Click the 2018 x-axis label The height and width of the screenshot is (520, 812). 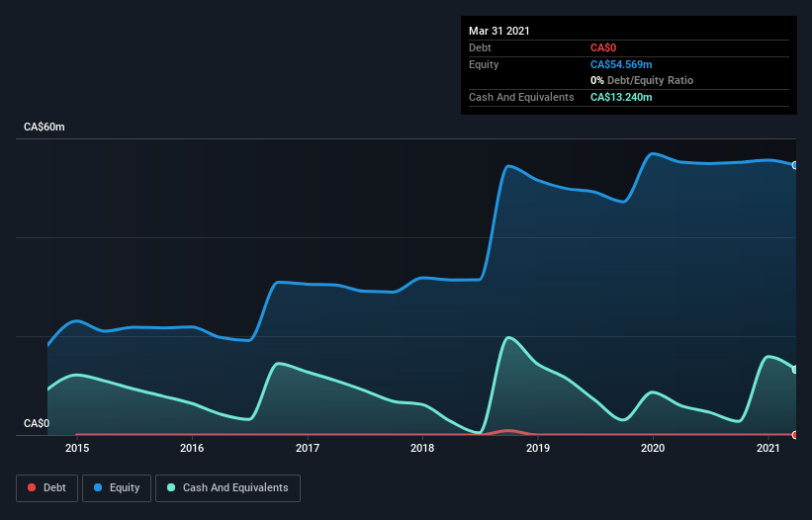coord(422,448)
